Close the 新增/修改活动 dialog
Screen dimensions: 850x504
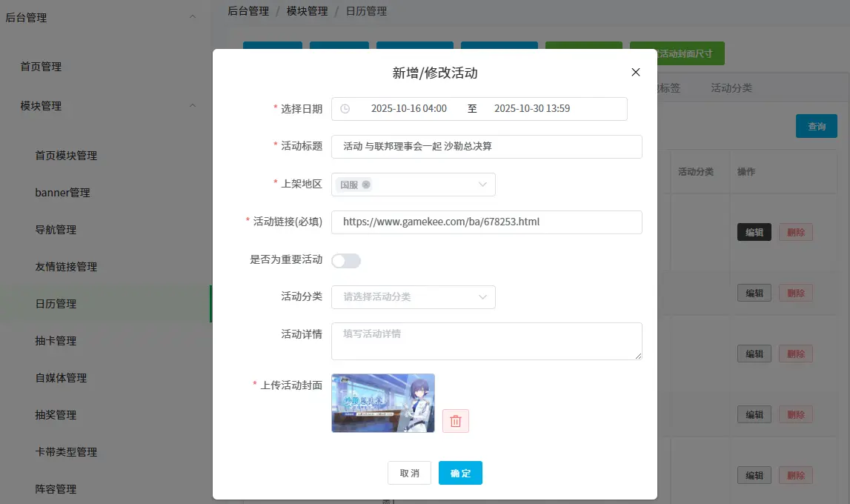635,73
